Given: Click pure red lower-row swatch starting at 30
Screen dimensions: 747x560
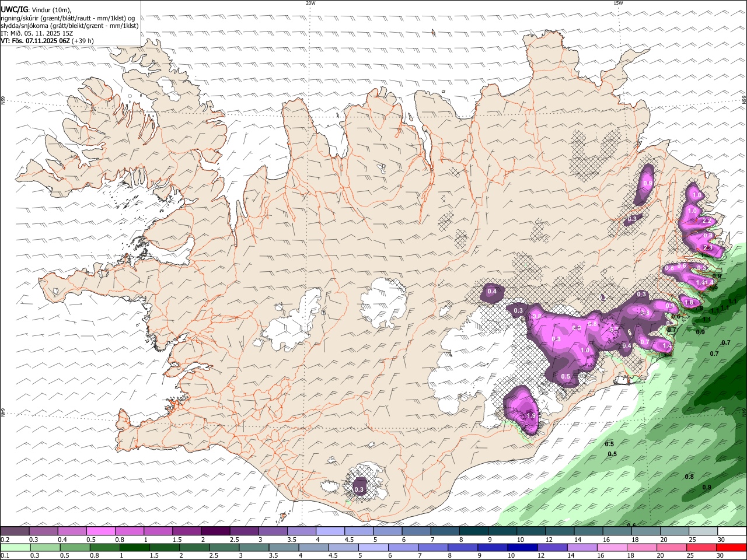Looking at the screenshot, I should (731, 548).
